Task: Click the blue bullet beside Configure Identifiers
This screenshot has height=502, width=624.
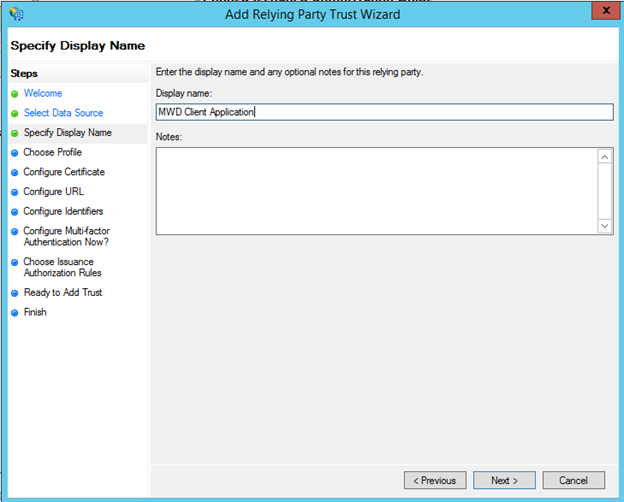Action: pos(15,212)
